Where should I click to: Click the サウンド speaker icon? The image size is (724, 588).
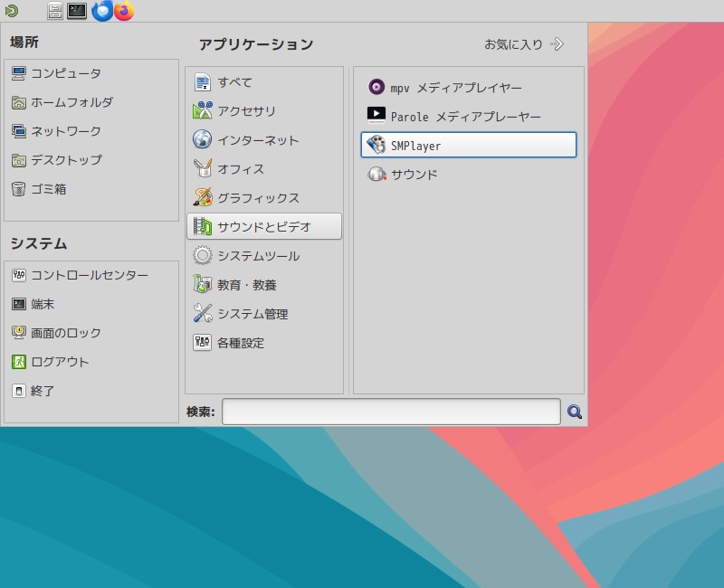(x=376, y=174)
